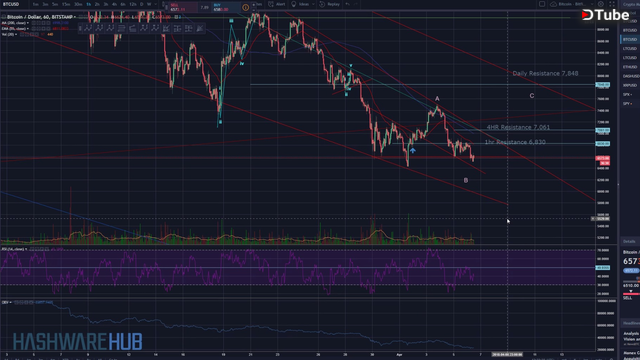The height and width of the screenshot is (360, 640).
Task: Select the W weekly timeframe
Action: coord(149,4)
